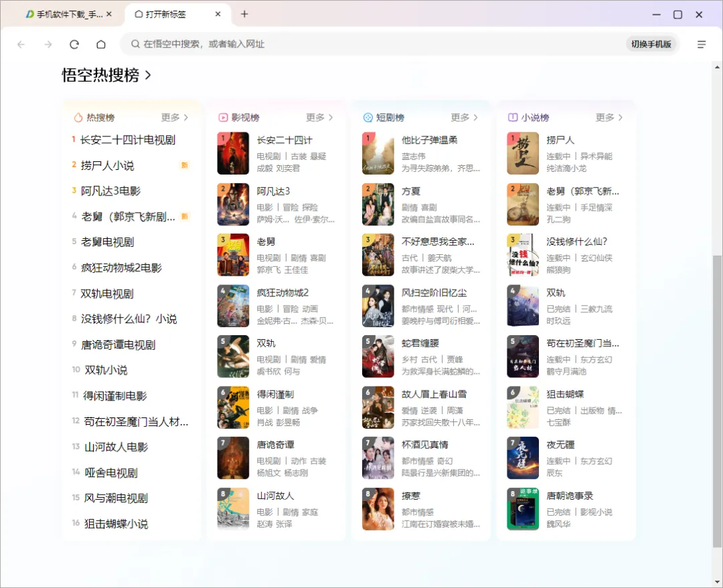Open 阿凡达3 poster thumbnail
This screenshot has width=723, height=588.
pyautogui.click(x=233, y=204)
